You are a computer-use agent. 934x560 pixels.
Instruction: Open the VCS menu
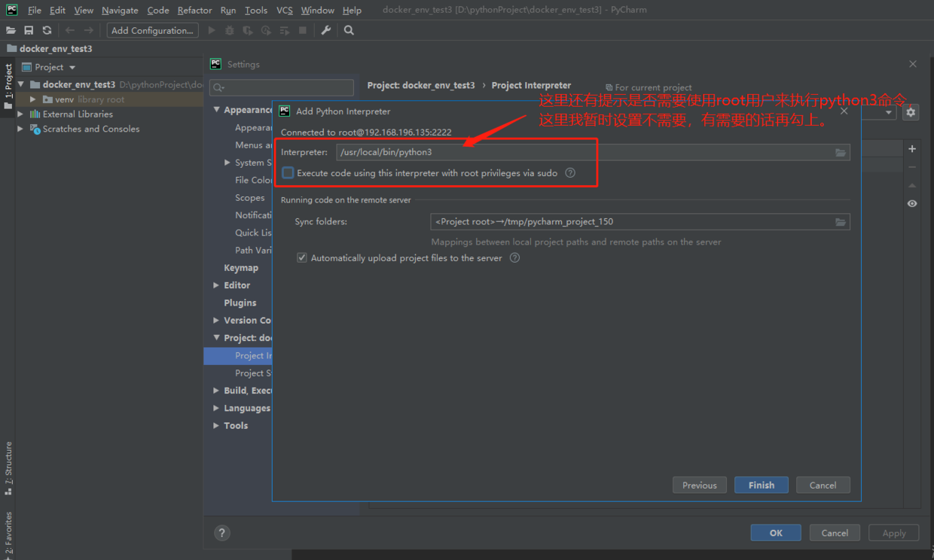(285, 10)
